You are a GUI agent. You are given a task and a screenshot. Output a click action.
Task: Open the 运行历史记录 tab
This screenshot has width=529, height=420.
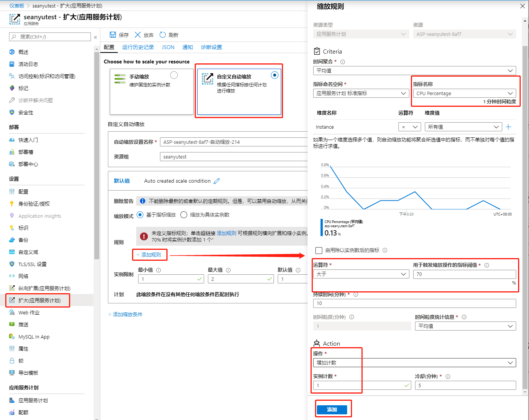[137, 47]
